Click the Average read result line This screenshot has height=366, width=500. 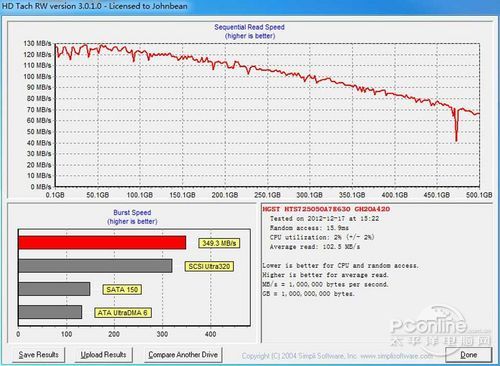click(x=315, y=247)
